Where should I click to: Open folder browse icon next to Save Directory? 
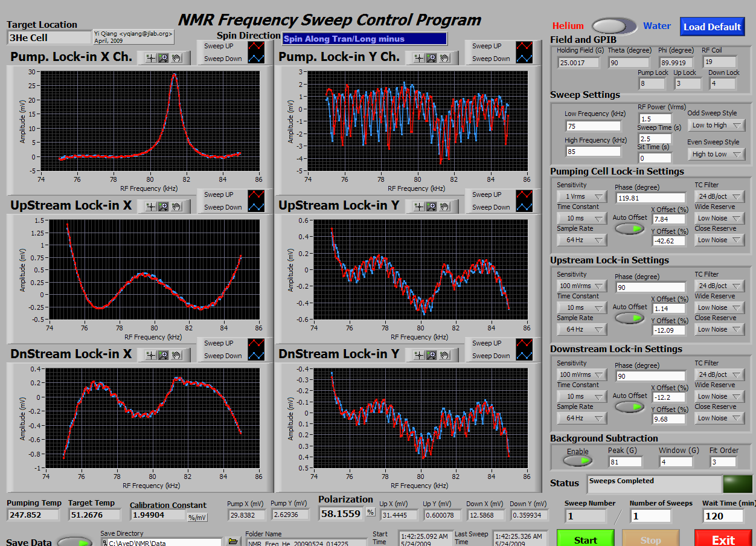point(233,542)
